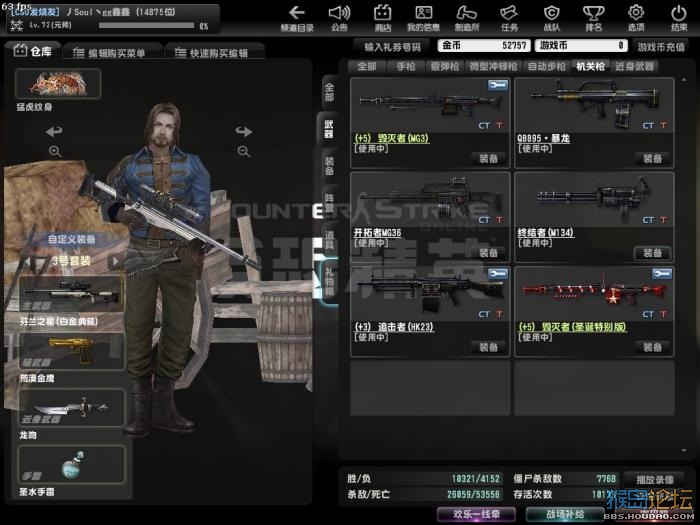
Task: Filter weapons by 近身武器 tab
Action: [x=634, y=67]
